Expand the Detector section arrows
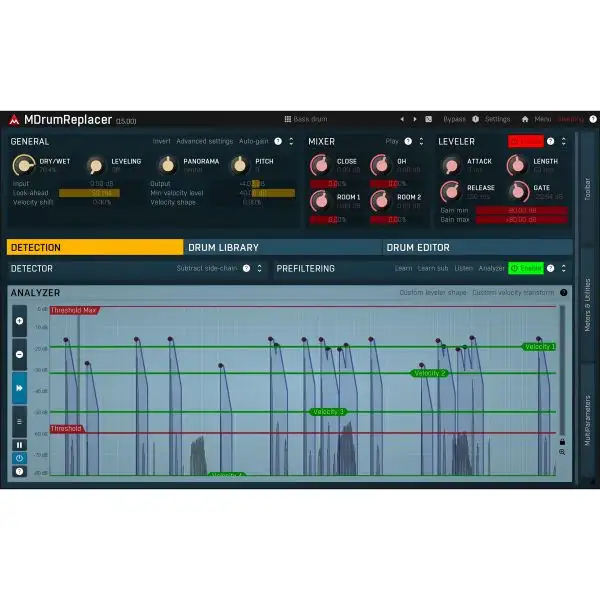Viewport: 600px width, 600px height. (259, 268)
